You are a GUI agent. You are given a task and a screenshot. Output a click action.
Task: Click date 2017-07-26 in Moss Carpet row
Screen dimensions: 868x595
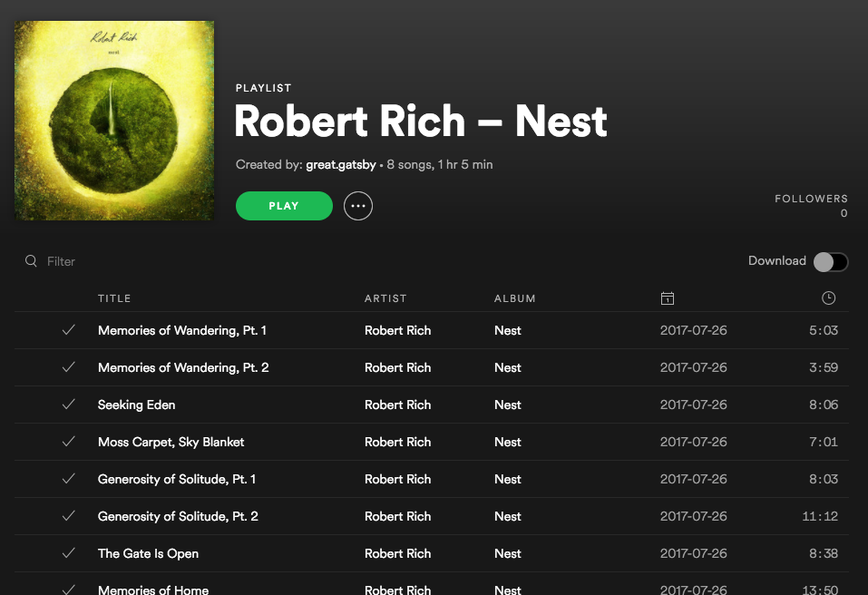coord(694,442)
